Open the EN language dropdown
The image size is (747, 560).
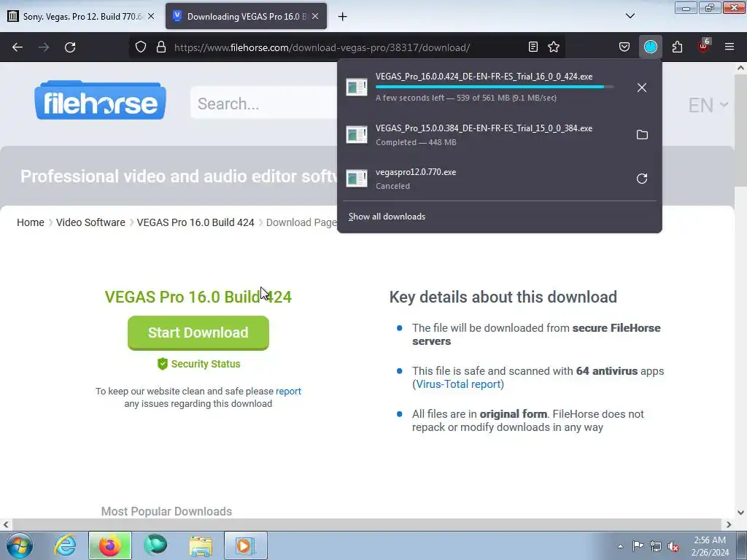pos(708,105)
